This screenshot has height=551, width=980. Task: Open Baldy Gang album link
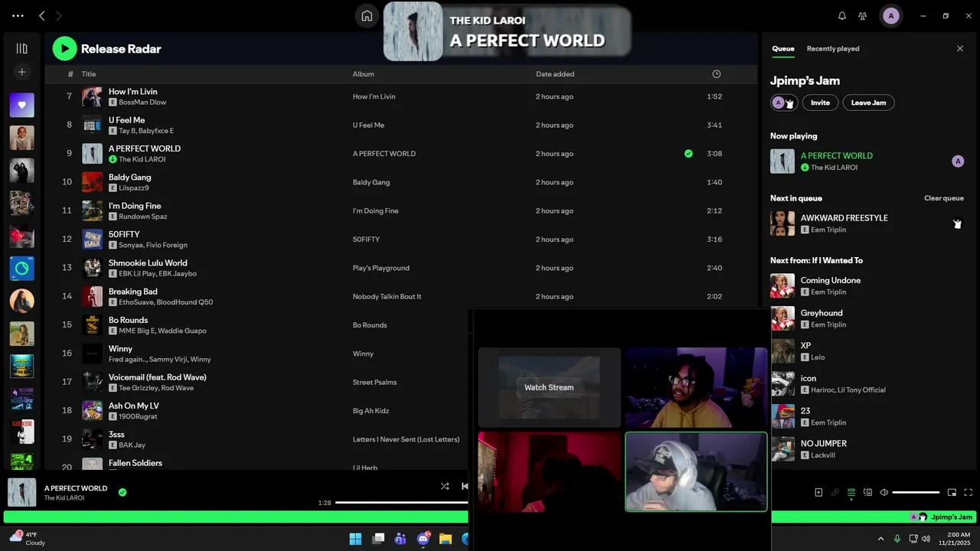pos(371,182)
